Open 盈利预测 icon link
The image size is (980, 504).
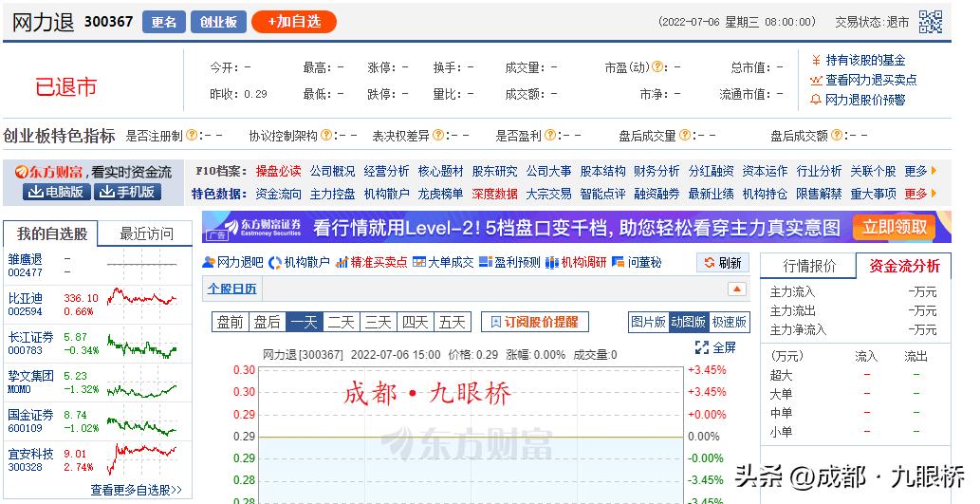[509, 263]
